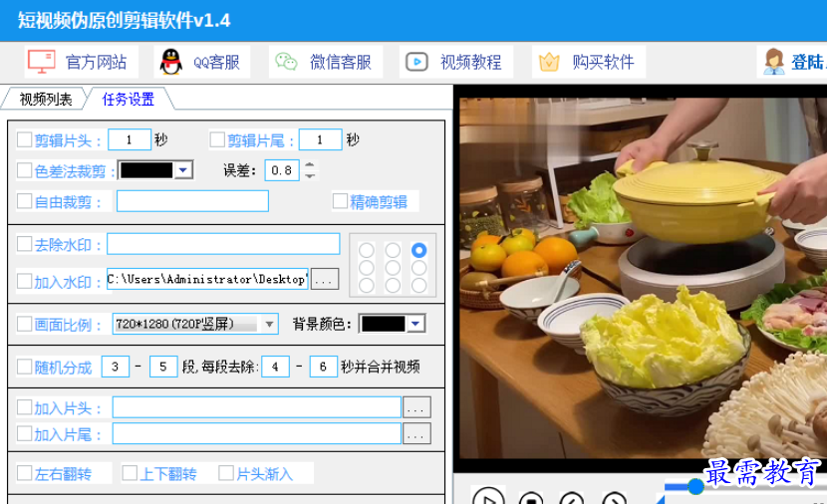Image resolution: width=827 pixels, height=504 pixels.
Task: Click the previous frame arrow button
Action: (x=572, y=498)
